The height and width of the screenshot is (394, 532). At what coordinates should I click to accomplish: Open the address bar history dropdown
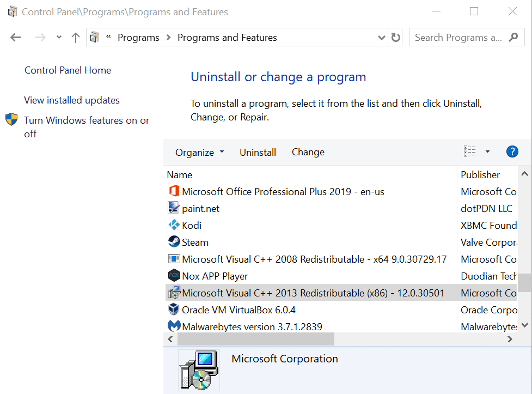381,38
